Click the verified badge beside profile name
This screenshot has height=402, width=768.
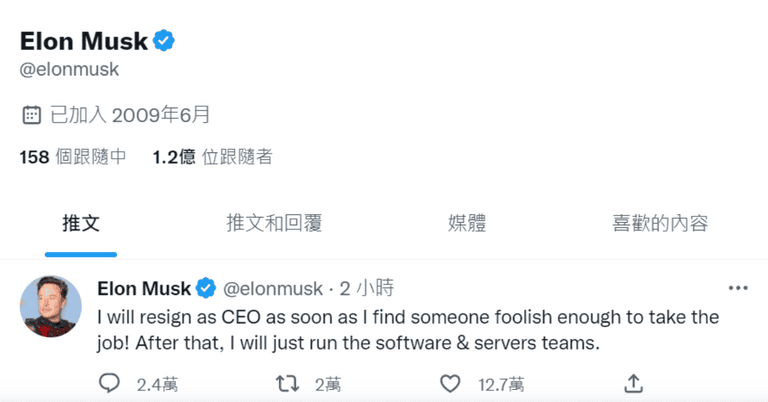[164, 41]
